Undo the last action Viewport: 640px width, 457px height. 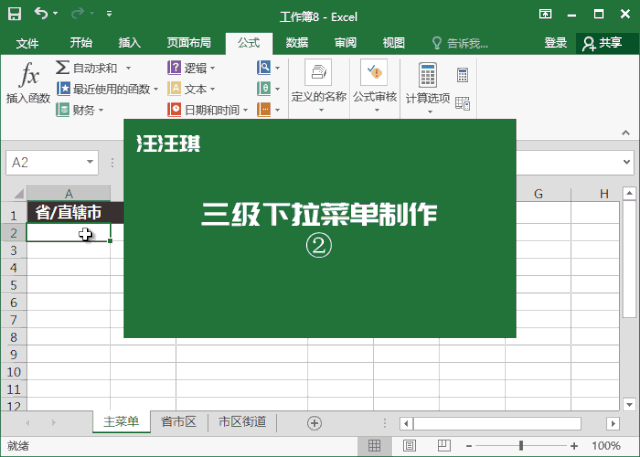pos(41,13)
